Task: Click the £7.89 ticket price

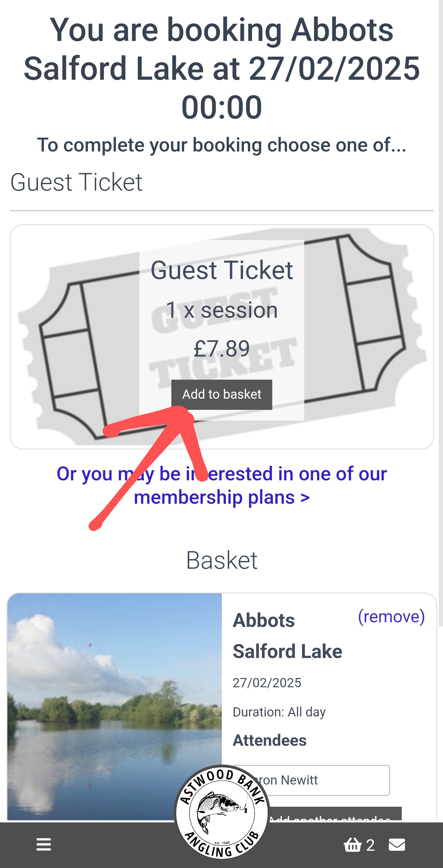Action: point(221,349)
